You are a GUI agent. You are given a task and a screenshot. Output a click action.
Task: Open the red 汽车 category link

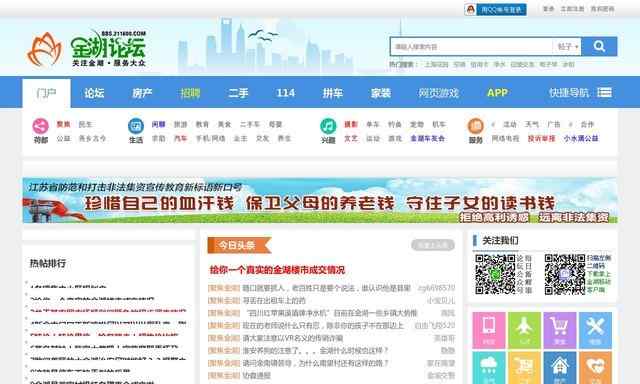180,139
